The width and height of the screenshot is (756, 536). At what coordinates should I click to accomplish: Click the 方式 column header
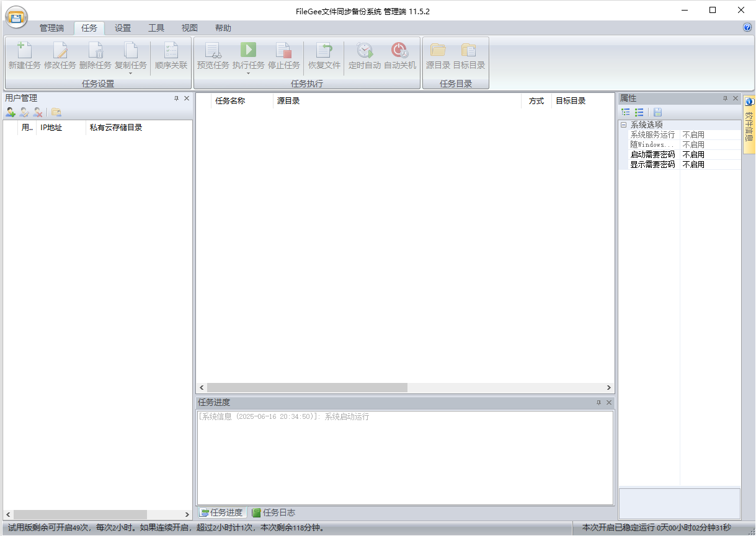[536, 101]
